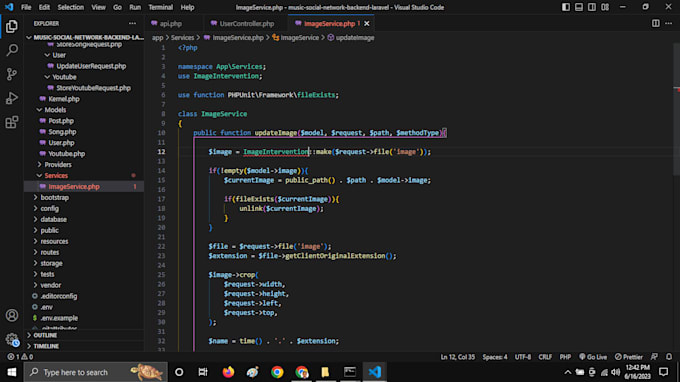Toggle the primary side bar layout icon
Screen dimensions: 680x382
click(566, 7)
